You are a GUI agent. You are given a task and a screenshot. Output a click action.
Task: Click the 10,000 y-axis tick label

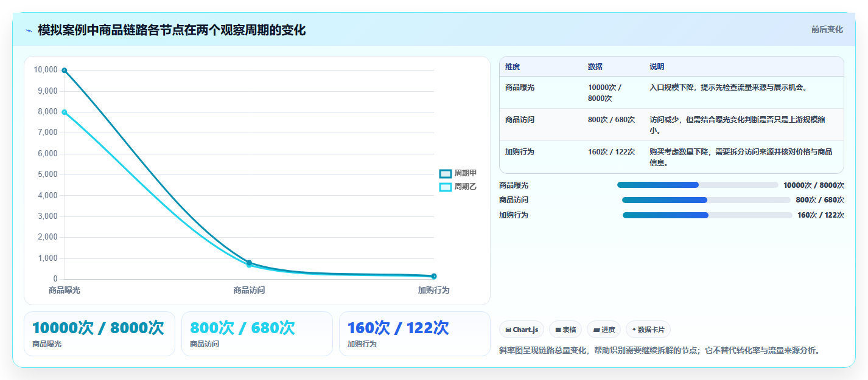(x=46, y=70)
